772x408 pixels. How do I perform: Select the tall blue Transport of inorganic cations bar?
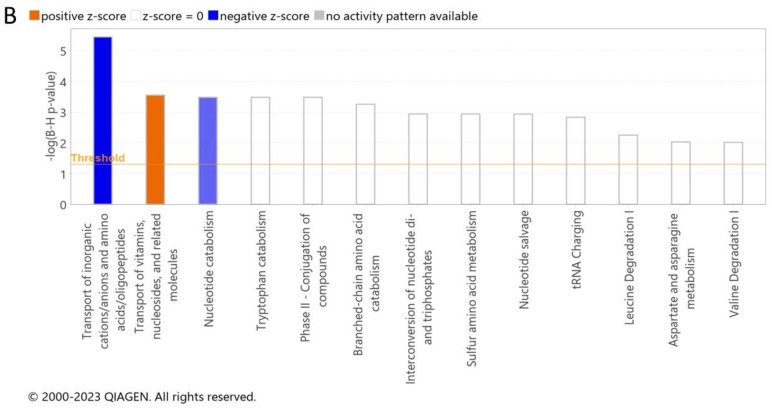[x=102, y=120]
